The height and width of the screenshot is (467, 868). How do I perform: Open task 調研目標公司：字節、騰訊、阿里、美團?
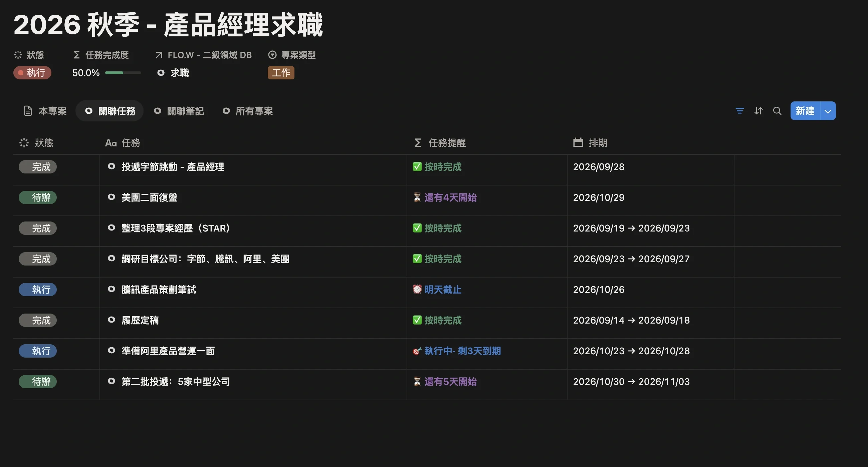(x=206, y=259)
